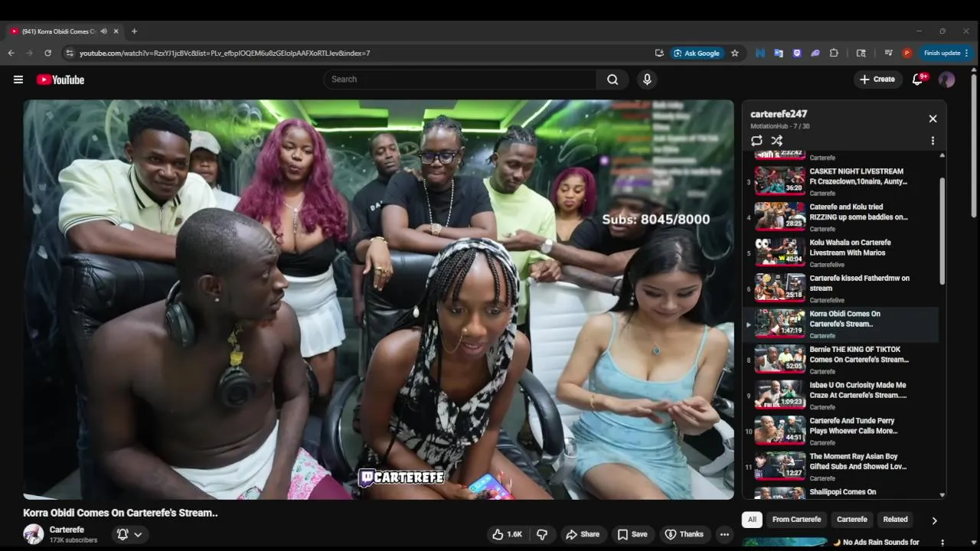Open YouTube notifications bell
Viewport: 980px width, 551px height.
point(918,80)
